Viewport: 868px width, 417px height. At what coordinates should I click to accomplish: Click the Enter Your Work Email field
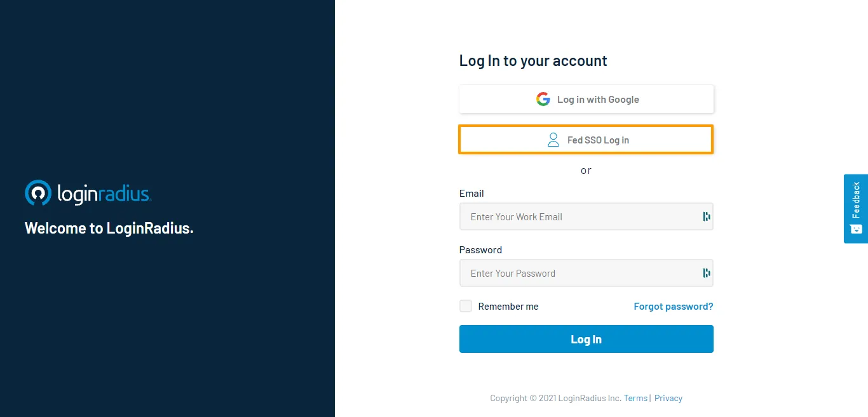coord(572,216)
